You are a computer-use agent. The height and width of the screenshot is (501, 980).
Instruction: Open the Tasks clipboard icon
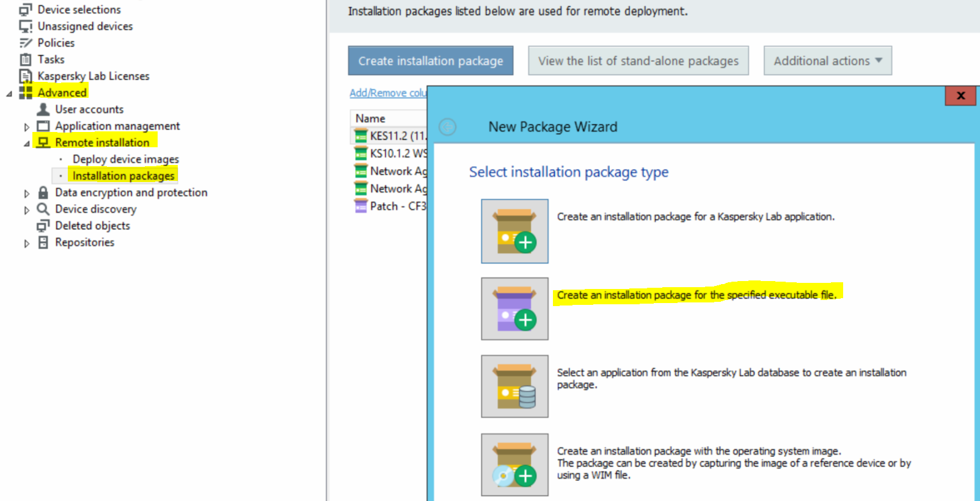click(x=26, y=59)
